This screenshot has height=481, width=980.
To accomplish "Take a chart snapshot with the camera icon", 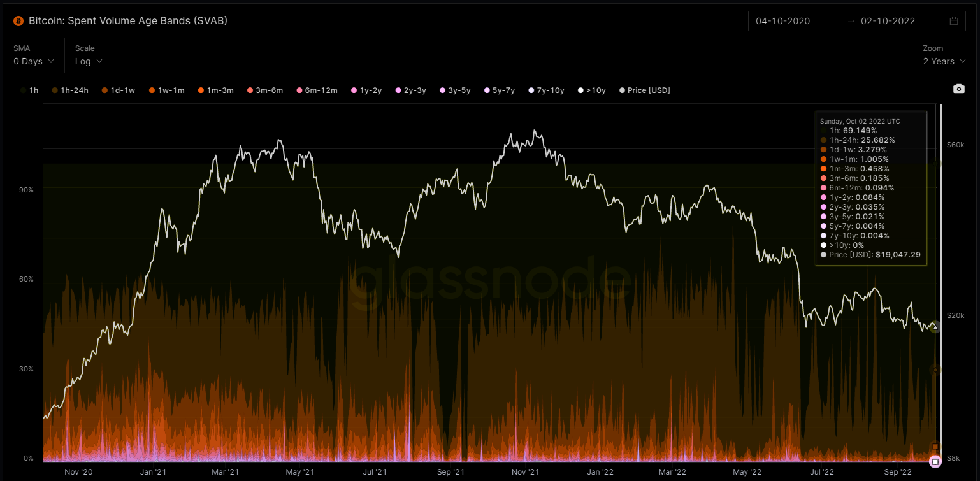I will click(x=958, y=89).
